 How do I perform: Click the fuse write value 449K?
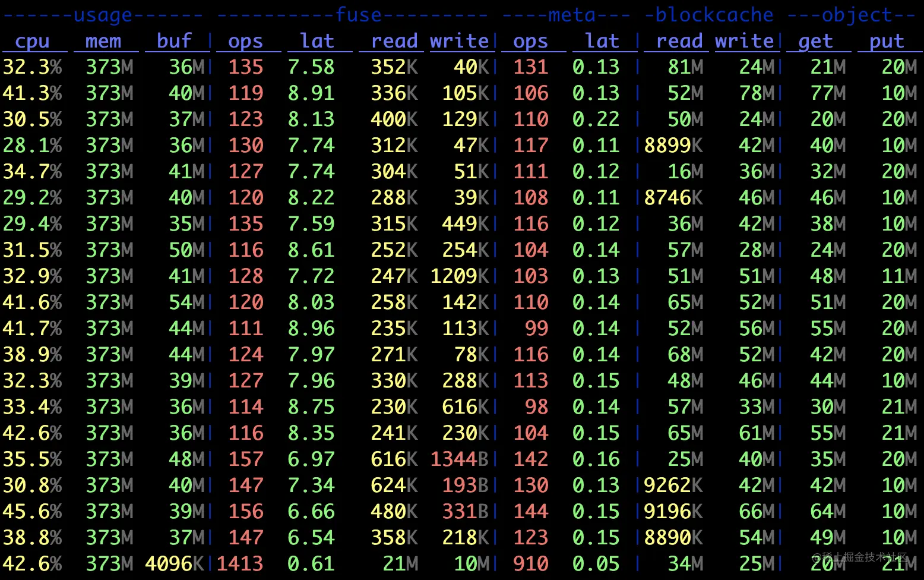point(466,224)
